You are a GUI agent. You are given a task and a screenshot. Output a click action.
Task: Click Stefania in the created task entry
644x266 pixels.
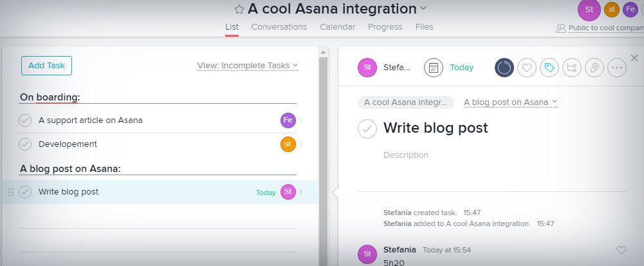[397, 213]
